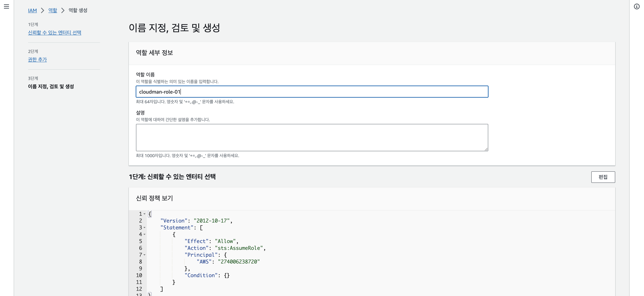The height and width of the screenshot is (296, 644).
Task: Collapse the Statement fold at line 3
Action: coord(144,228)
